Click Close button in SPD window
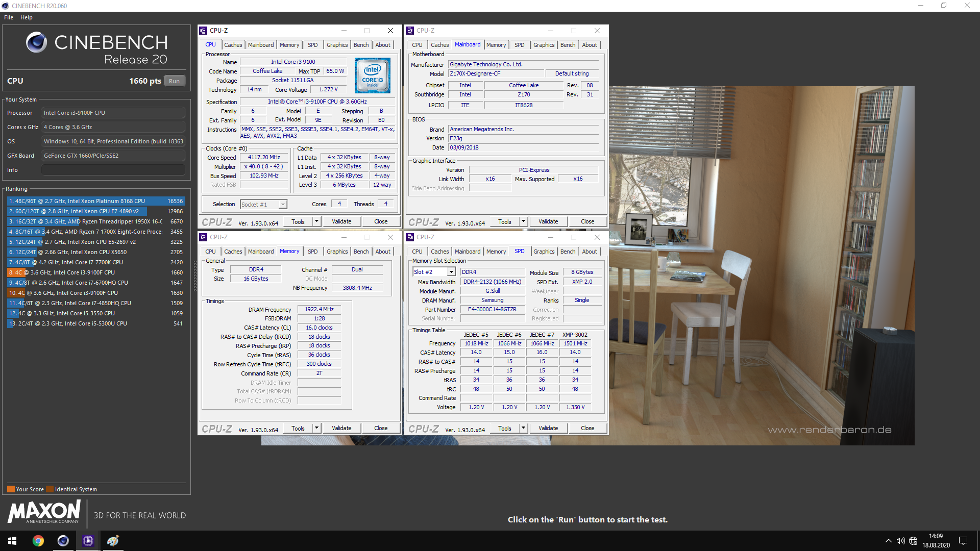Viewport: 980px width, 551px height. click(587, 428)
